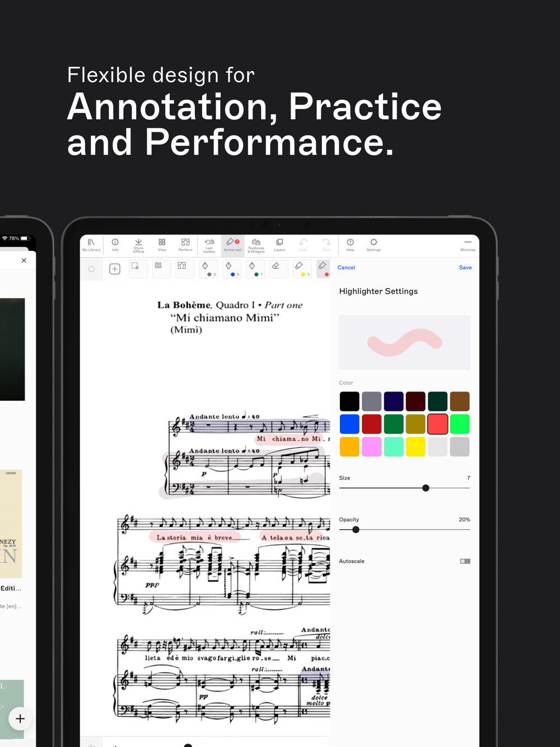Pick the selected coral red swatch
The image size is (560, 747).
(x=437, y=424)
